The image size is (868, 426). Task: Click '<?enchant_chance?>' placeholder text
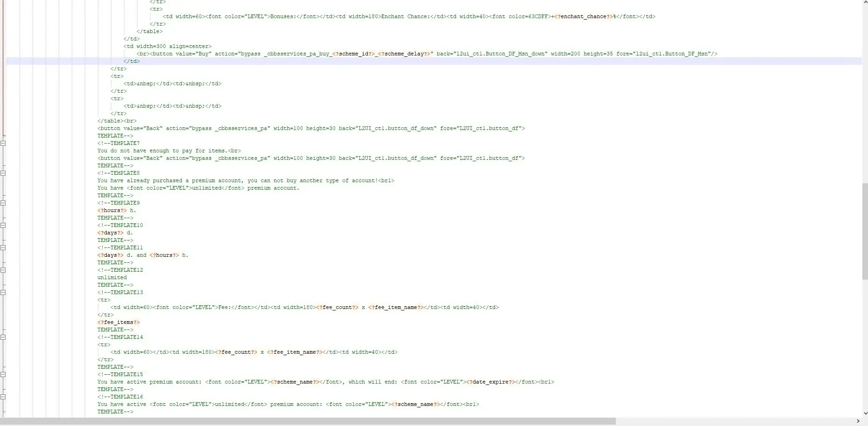tap(584, 17)
